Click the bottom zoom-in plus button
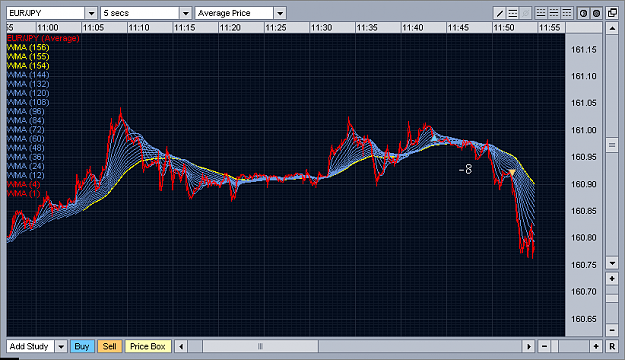The width and height of the screenshot is (625, 360). pos(596,346)
